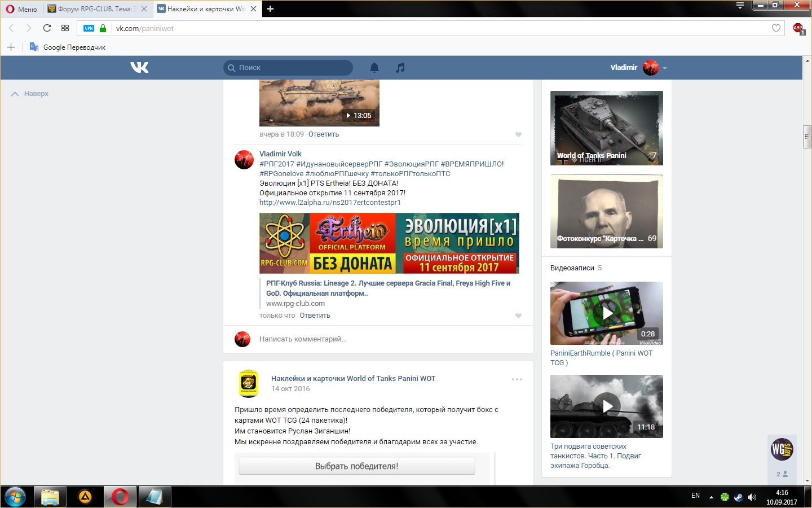Open the AIMP player taskbar icon
Screen dimensions: 812x508
pos(85,497)
